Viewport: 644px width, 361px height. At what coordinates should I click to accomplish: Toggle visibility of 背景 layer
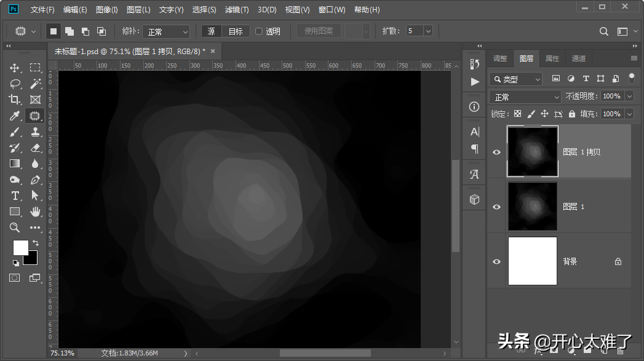pos(497,261)
